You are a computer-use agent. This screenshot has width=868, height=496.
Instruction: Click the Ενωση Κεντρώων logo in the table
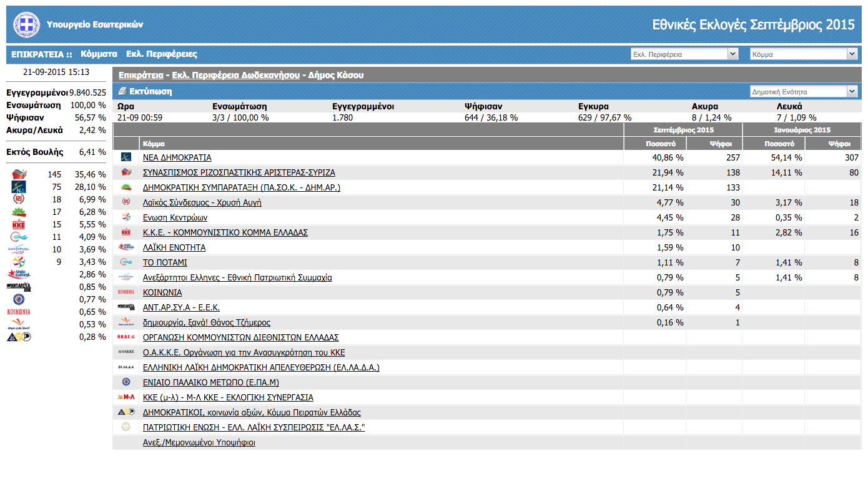click(126, 217)
